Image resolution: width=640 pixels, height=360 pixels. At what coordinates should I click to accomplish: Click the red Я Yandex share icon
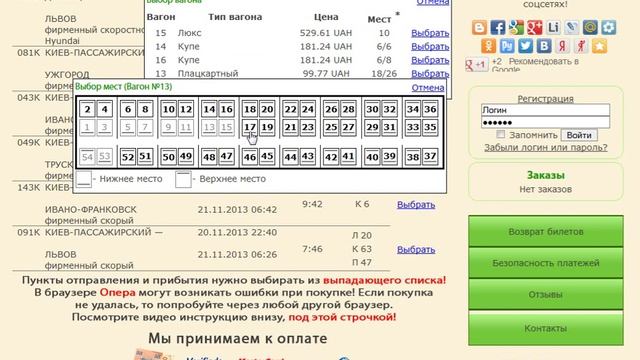pos(562,46)
